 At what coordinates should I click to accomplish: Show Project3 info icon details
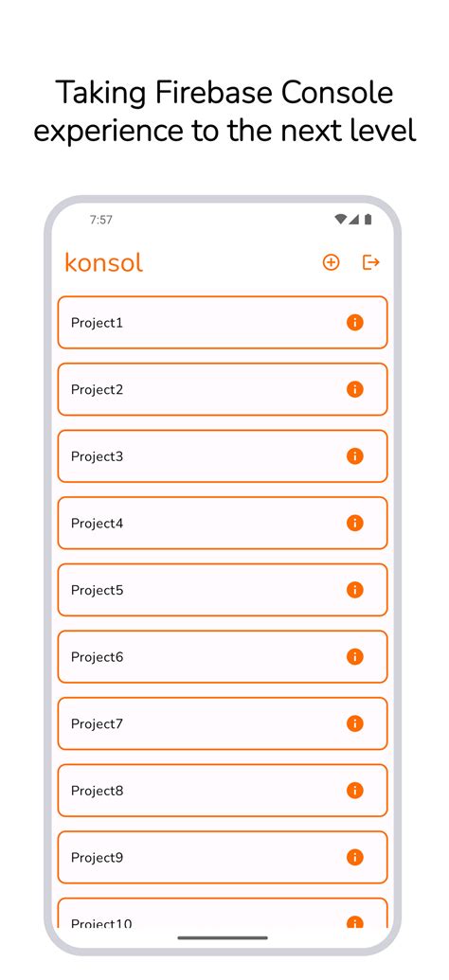(354, 456)
